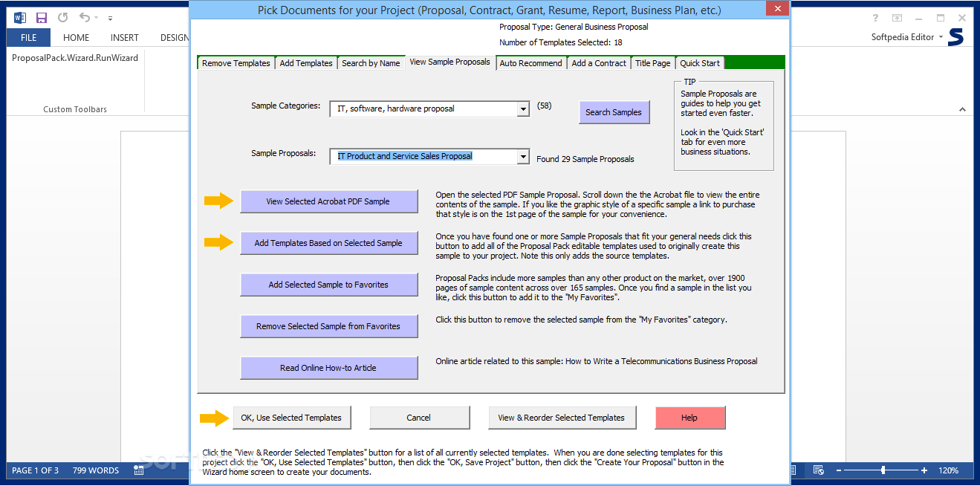Switch to the INSERT ribbon tab
The image size is (980, 486).
pyautogui.click(x=124, y=37)
